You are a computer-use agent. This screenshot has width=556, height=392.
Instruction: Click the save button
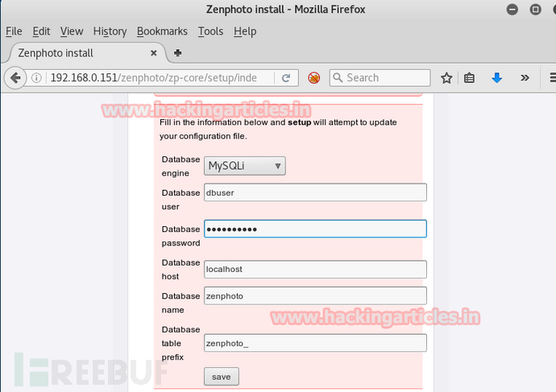coord(222,377)
